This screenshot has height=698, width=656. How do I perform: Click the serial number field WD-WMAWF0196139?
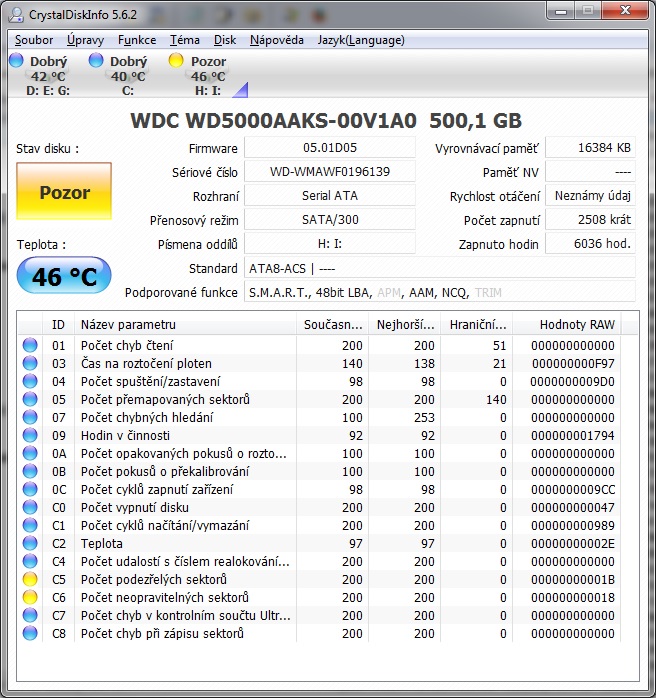(x=330, y=172)
